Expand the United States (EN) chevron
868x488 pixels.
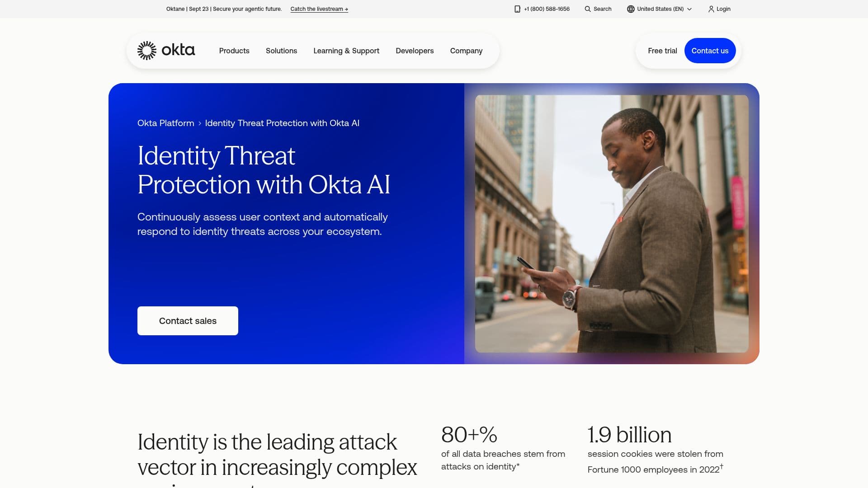click(x=689, y=9)
